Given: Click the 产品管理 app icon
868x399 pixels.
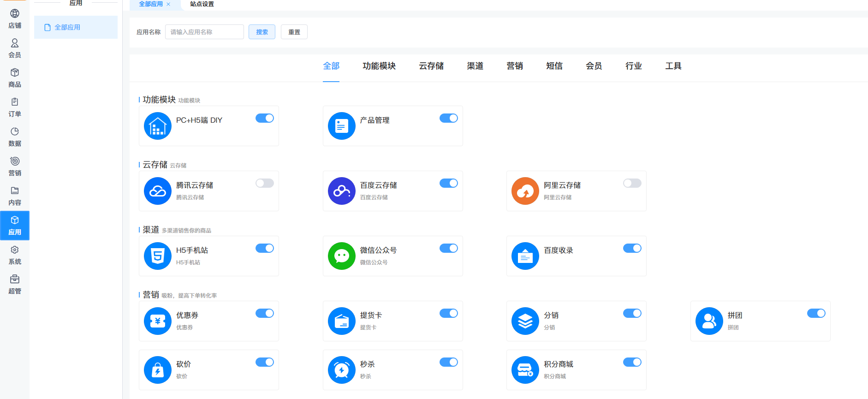Looking at the screenshot, I should (342, 126).
